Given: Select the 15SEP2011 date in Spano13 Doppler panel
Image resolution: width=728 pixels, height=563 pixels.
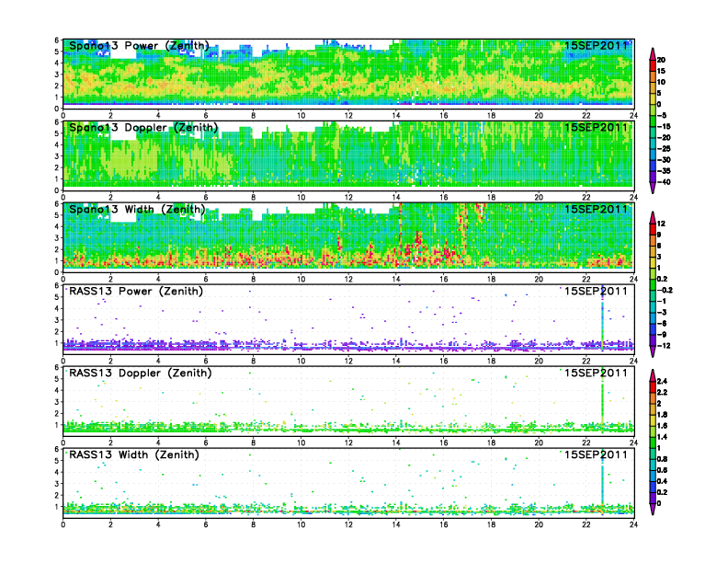Looking at the screenshot, I should [597, 127].
